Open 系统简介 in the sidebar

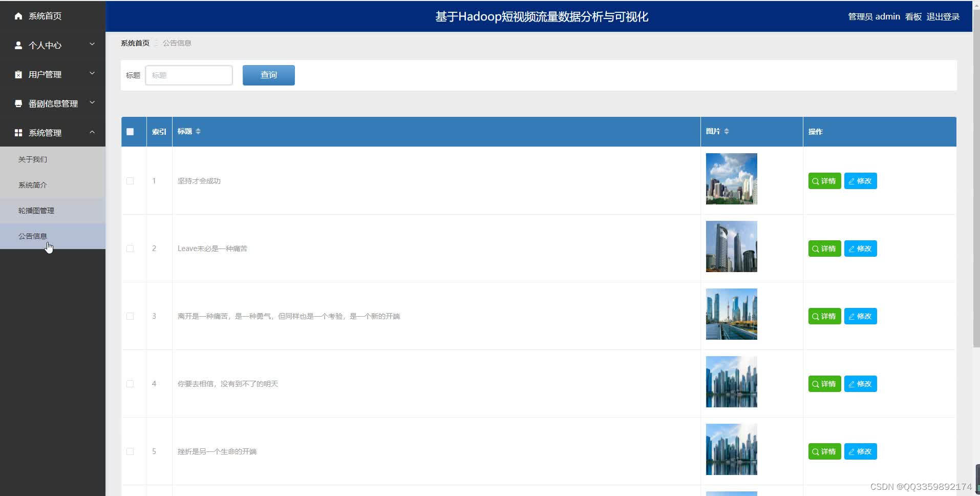pos(53,185)
